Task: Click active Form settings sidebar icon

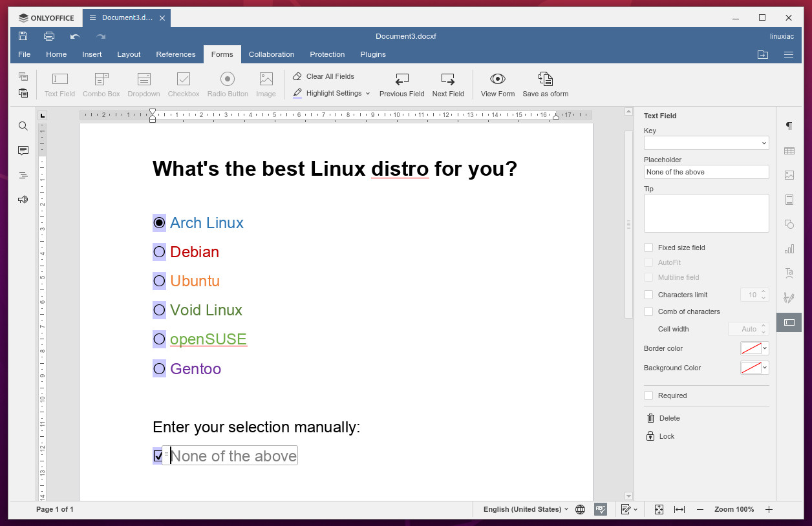Action: tap(789, 322)
